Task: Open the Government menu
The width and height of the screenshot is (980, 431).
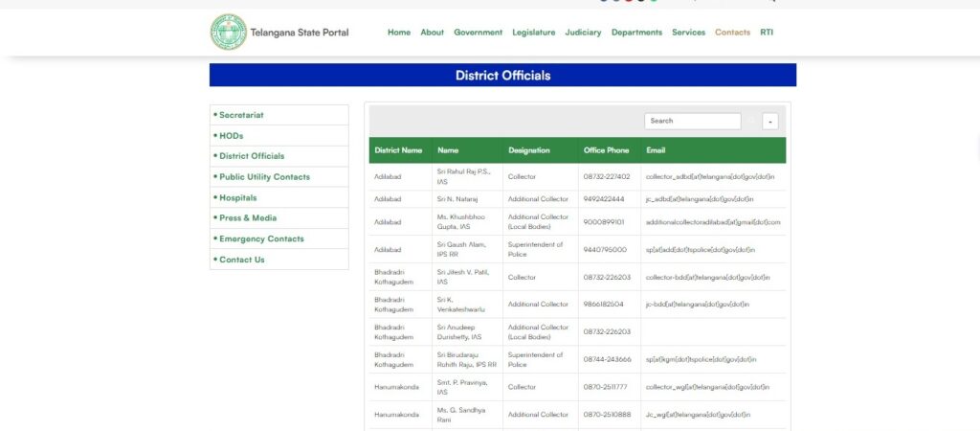Action: [x=478, y=33]
